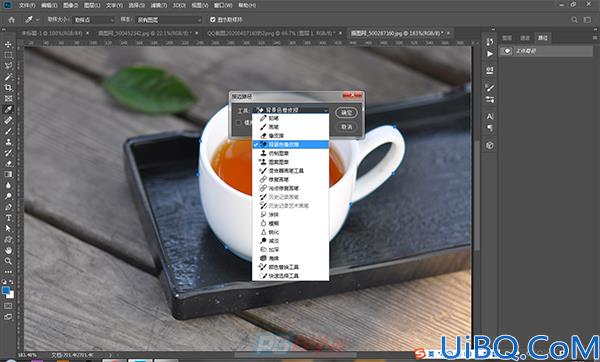Select the Zoom tool

click(8, 261)
